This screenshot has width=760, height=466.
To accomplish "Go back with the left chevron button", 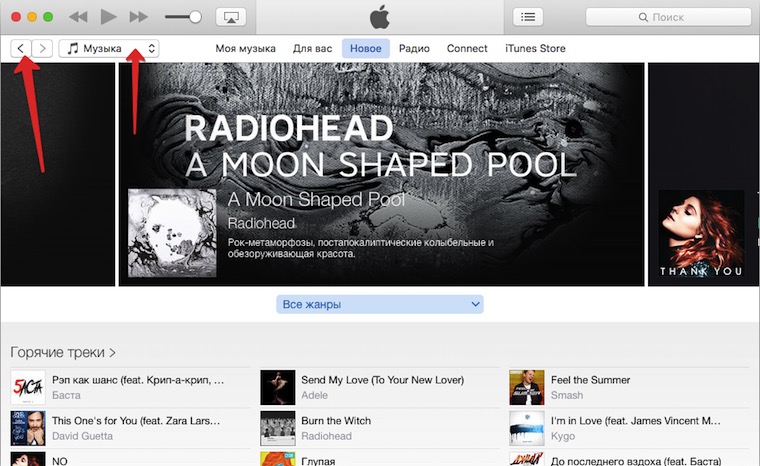I will click(x=21, y=48).
